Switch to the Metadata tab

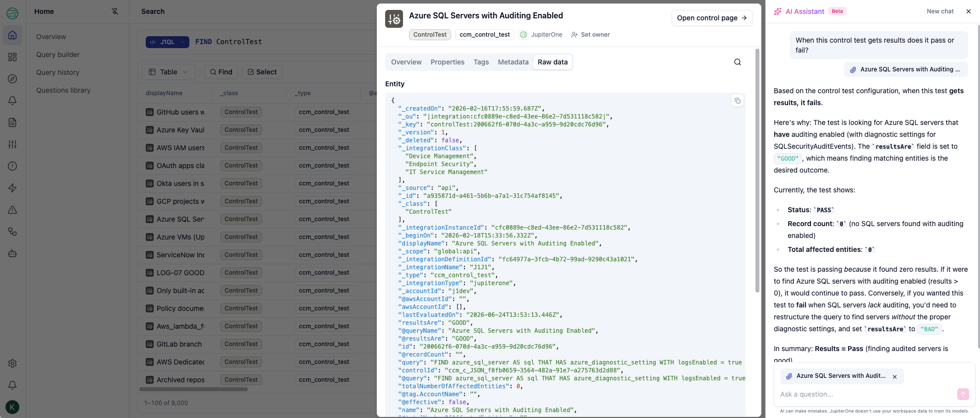pos(514,62)
